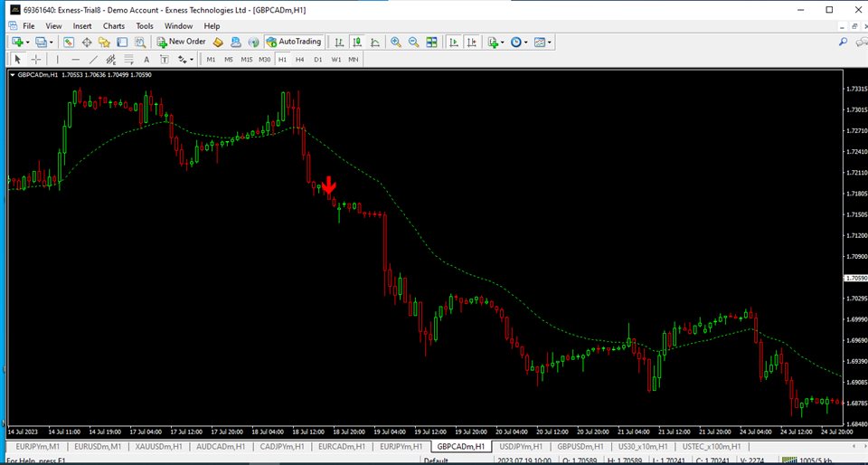The width and height of the screenshot is (868, 465).
Task: Expand the Periods dropdown arrow
Action: point(525,43)
